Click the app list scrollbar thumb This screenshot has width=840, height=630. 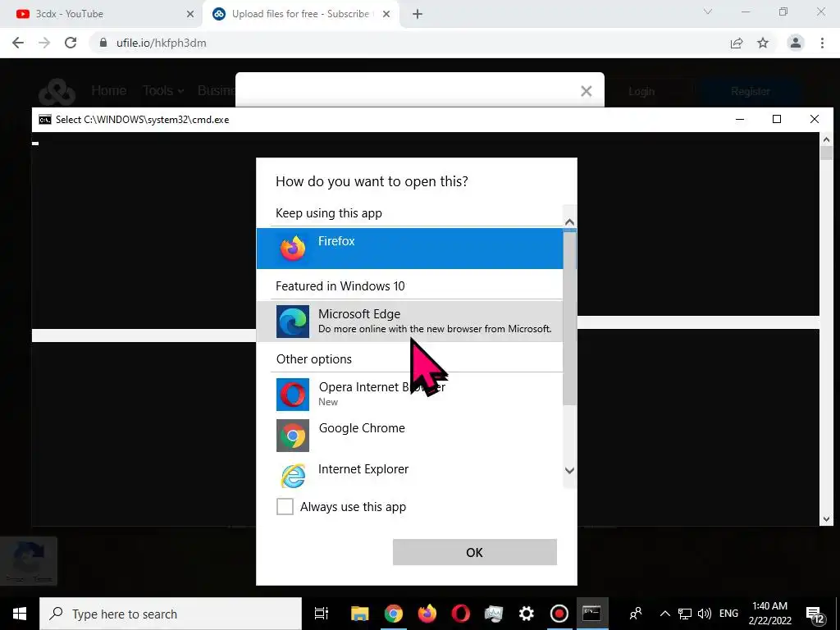tap(569, 318)
